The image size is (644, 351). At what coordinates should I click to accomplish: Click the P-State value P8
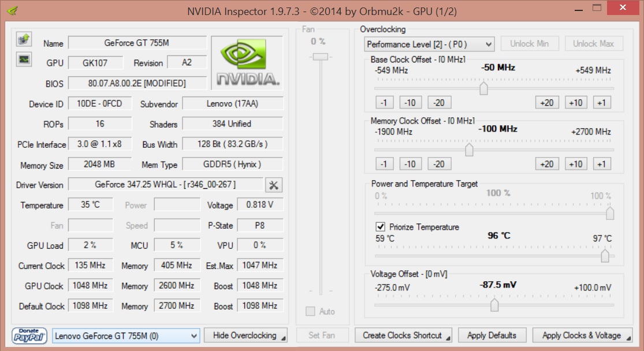260,225
